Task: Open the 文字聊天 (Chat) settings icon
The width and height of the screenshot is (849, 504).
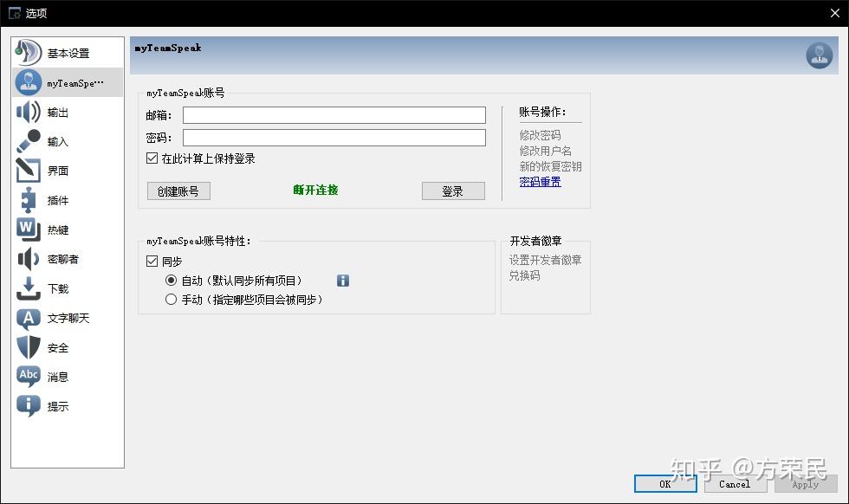Action: [29, 318]
